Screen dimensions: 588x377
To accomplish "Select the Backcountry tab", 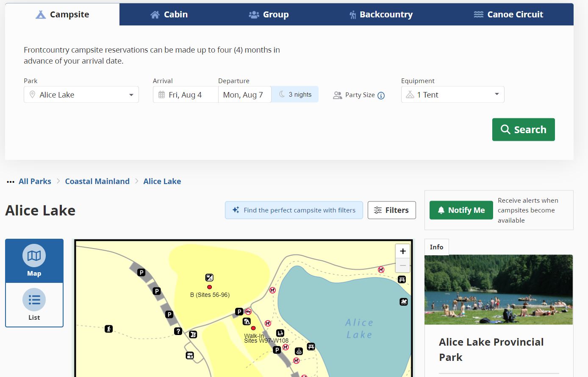I will click(381, 14).
